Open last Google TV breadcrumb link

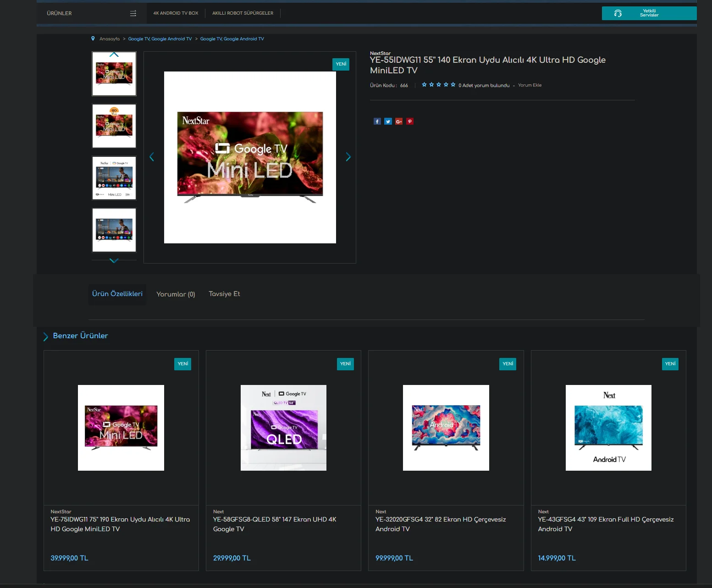pos(232,39)
